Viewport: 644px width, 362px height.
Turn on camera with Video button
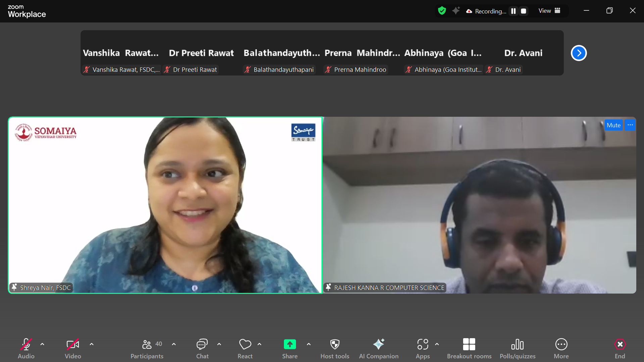(x=73, y=348)
